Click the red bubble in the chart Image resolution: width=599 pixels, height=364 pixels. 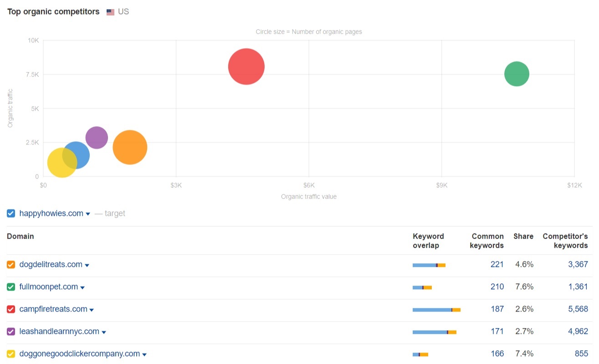246,67
